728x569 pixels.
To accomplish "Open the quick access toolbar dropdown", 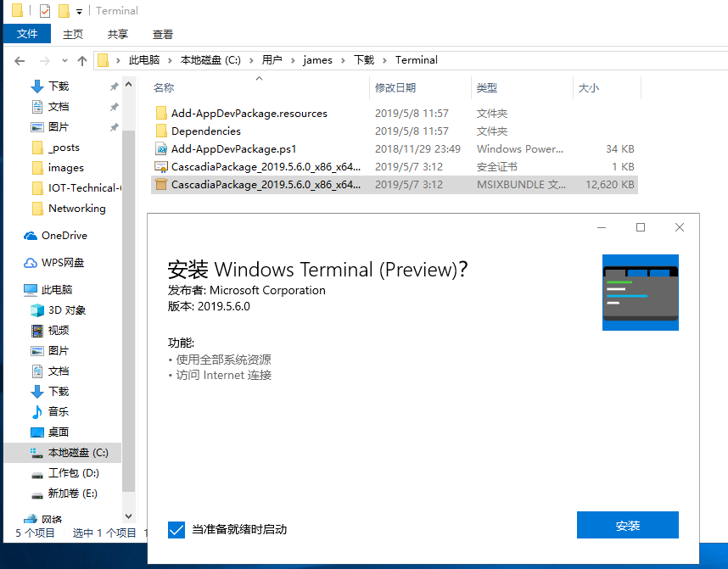I will pyautogui.click(x=80, y=12).
